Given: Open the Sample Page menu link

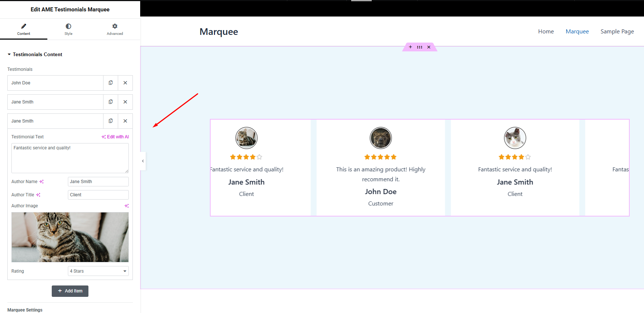Looking at the screenshot, I should click(x=617, y=32).
